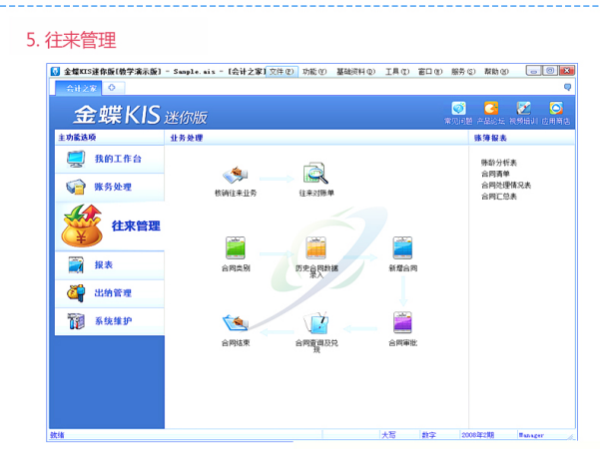
Task: Open the 合同清单 report link
Action: (495, 174)
